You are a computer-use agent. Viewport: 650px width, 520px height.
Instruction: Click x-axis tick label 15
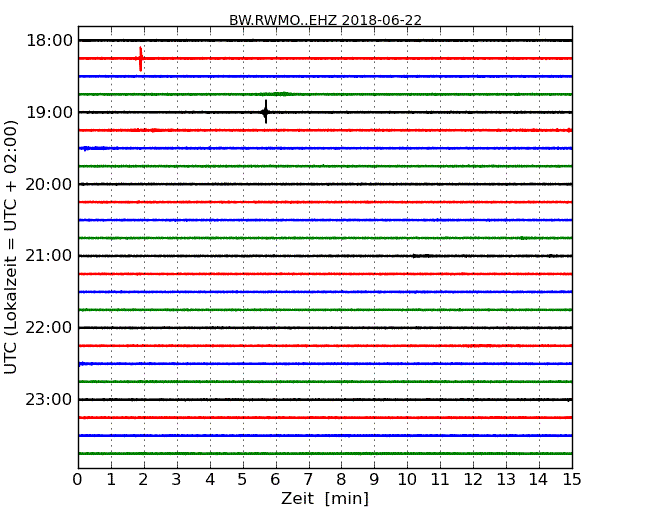pyautogui.click(x=572, y=479)
